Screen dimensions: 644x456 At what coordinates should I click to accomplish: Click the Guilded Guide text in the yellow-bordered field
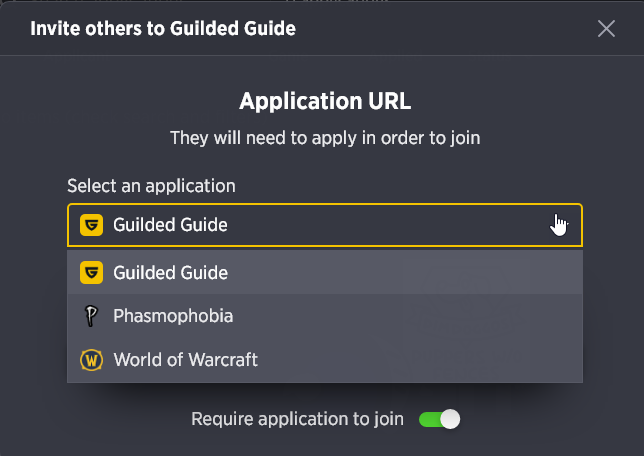tap(170, 225)
